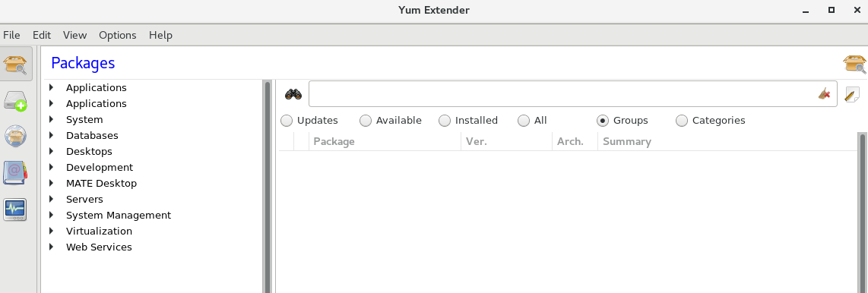The width and height of the screenshot is (868, 293).
Task: Open the repositories globe icon
Action: coord(16,136)
